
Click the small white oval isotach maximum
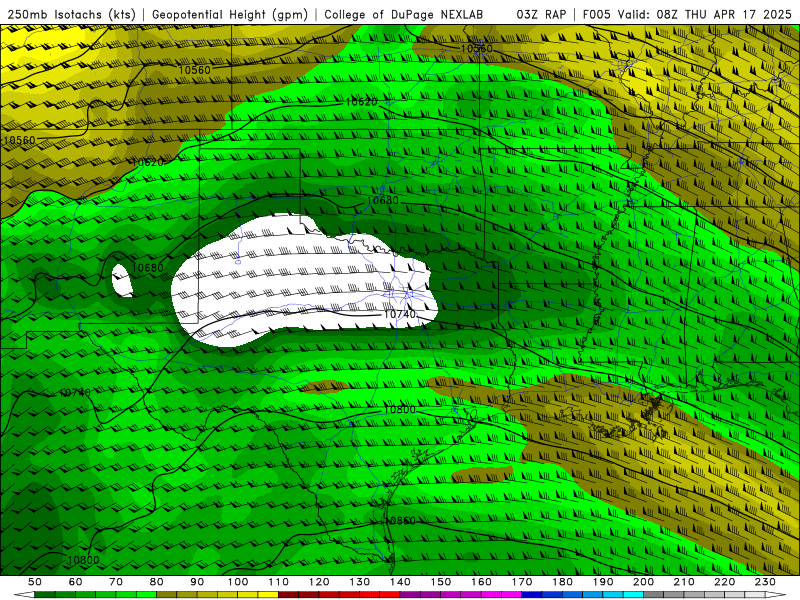(122, 280)
